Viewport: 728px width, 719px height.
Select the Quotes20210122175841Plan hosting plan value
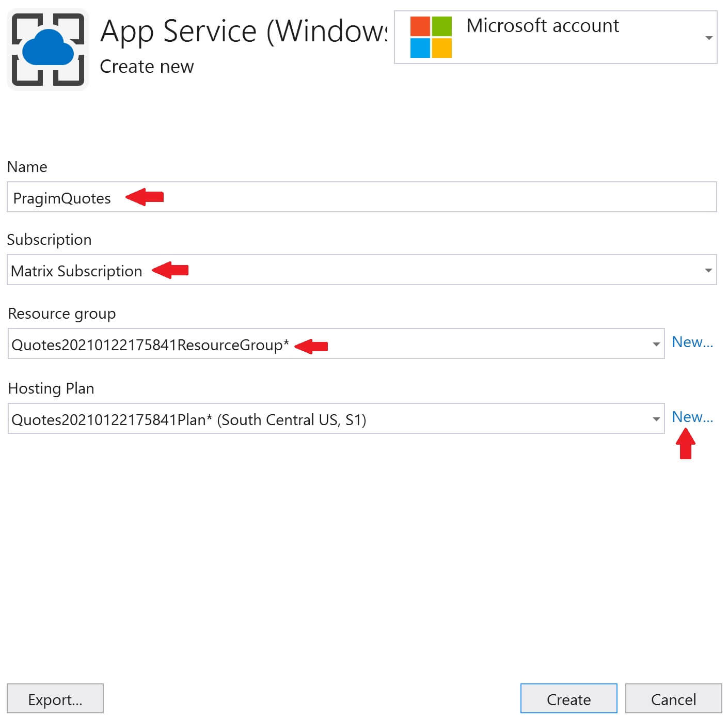point(189,419)
